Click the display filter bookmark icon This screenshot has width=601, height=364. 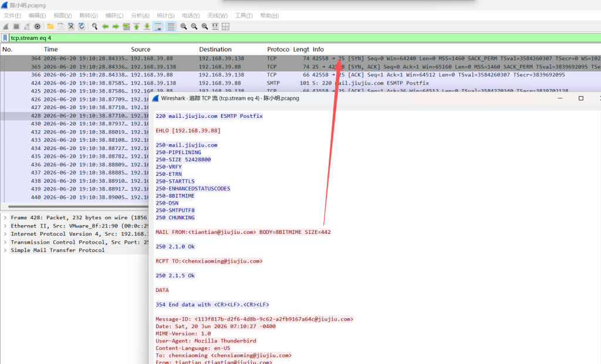tap(5, 38)
